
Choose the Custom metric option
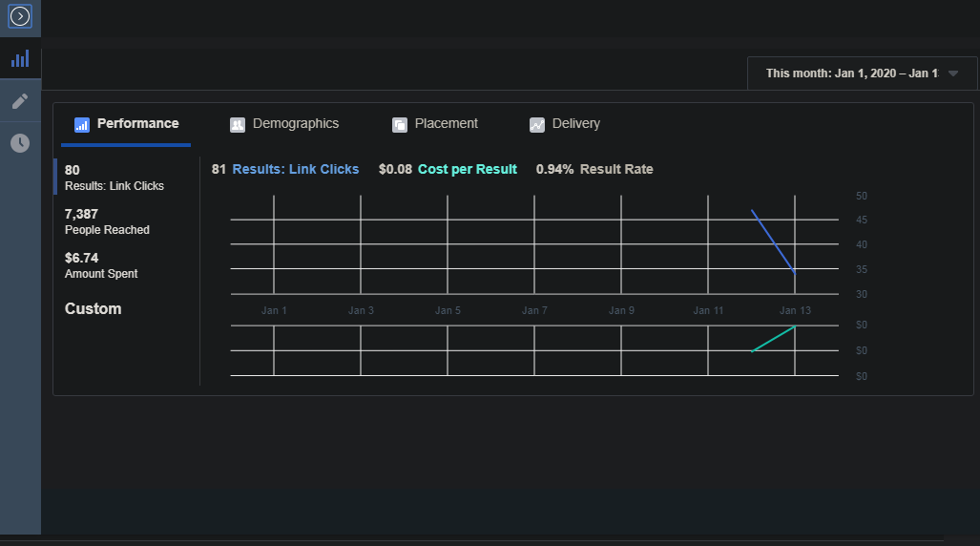94,309
